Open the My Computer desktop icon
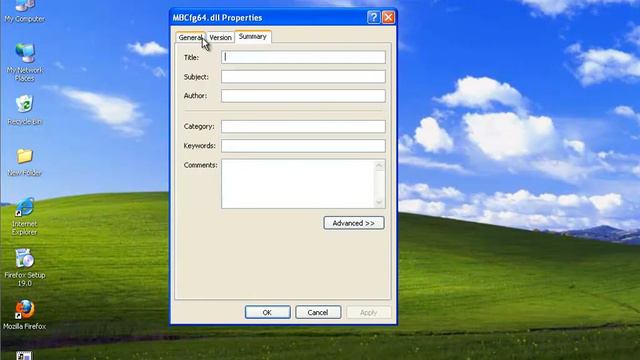640x360 pixels. pos(24,11)
